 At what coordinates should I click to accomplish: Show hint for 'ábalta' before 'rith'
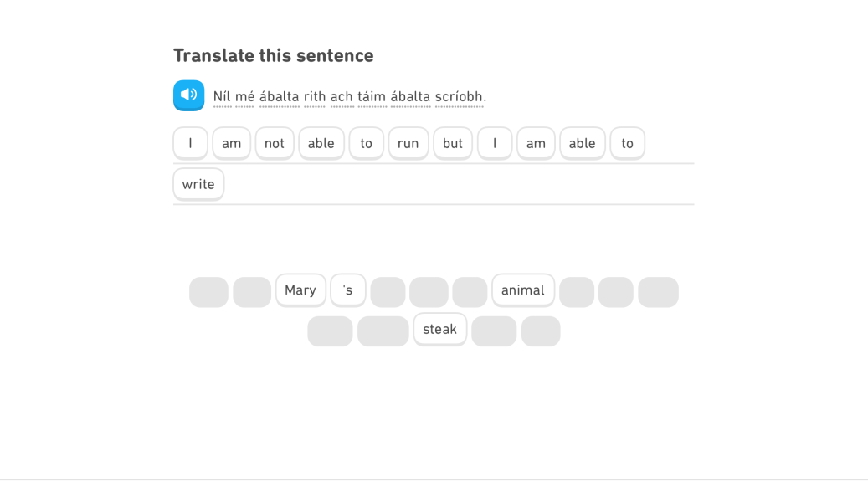click(279, 96)
